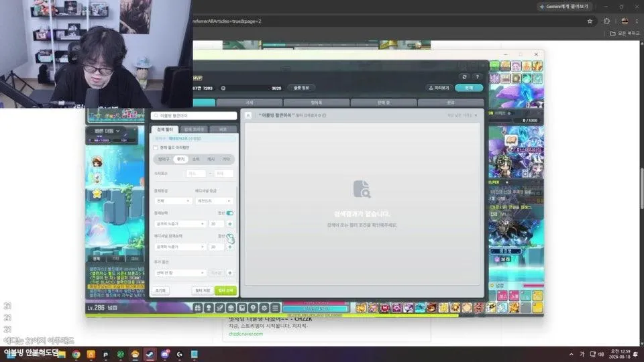Click the filter panel vertical scrollbar
The height and width of the screenshot is (362, 644).
[237, 211]
